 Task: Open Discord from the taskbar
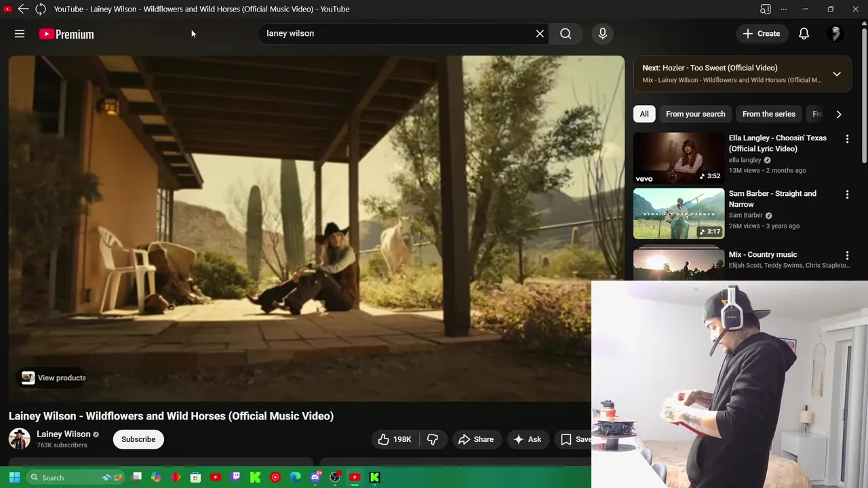(315, 477)
